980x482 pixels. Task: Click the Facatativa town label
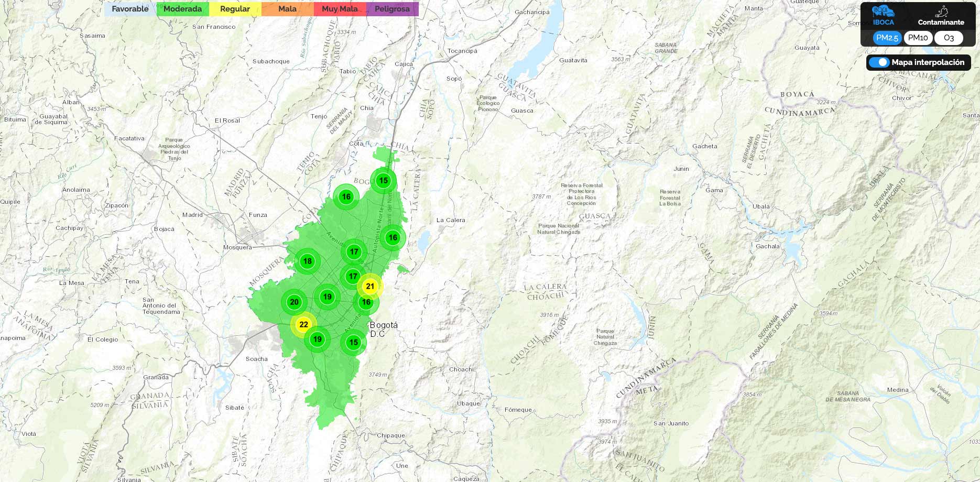point(129,138)
